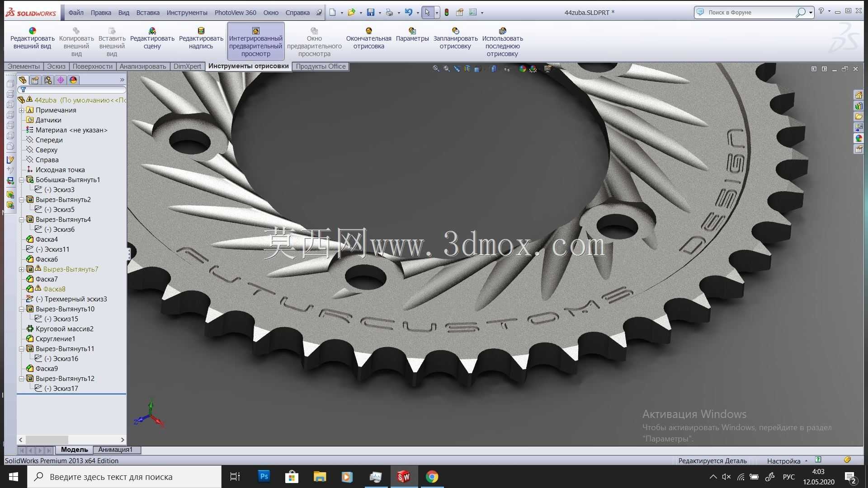Screen dimensions: 868x488
Task: Open the SolidWorks Resources home icon
Action: coord(859,95)
